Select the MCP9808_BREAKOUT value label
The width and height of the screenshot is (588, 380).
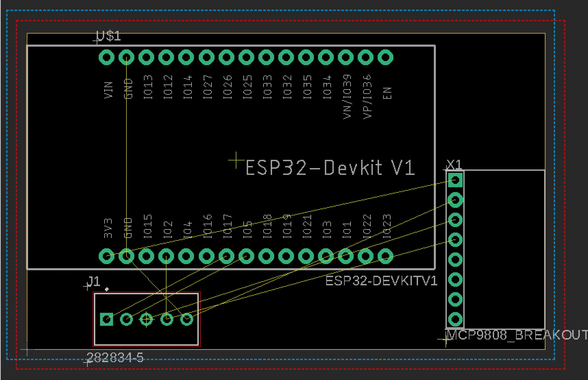[518, 335]
